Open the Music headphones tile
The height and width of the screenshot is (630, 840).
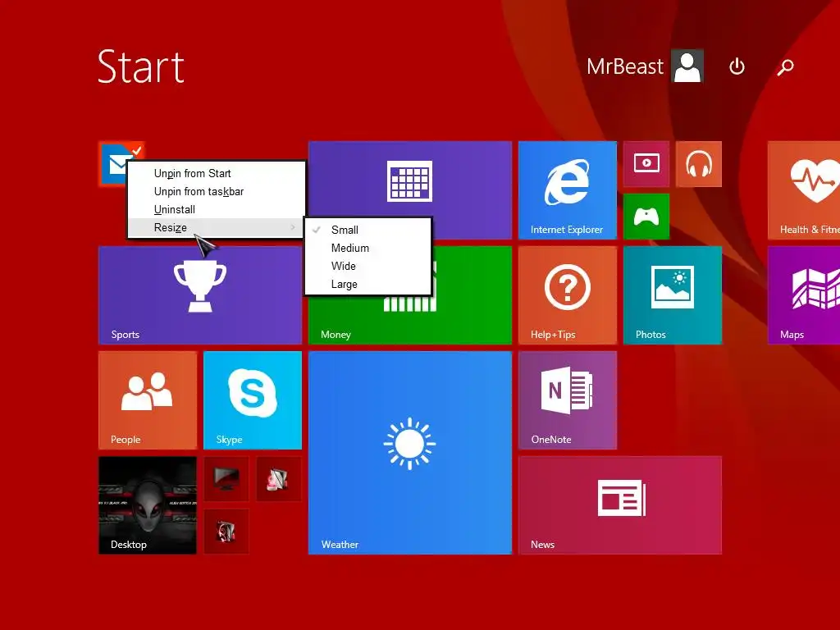point(699,164)
